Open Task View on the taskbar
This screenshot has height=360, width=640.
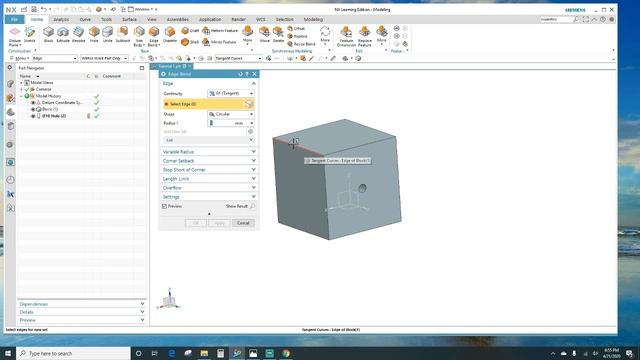pyautogui.click(x=155, y=353)
